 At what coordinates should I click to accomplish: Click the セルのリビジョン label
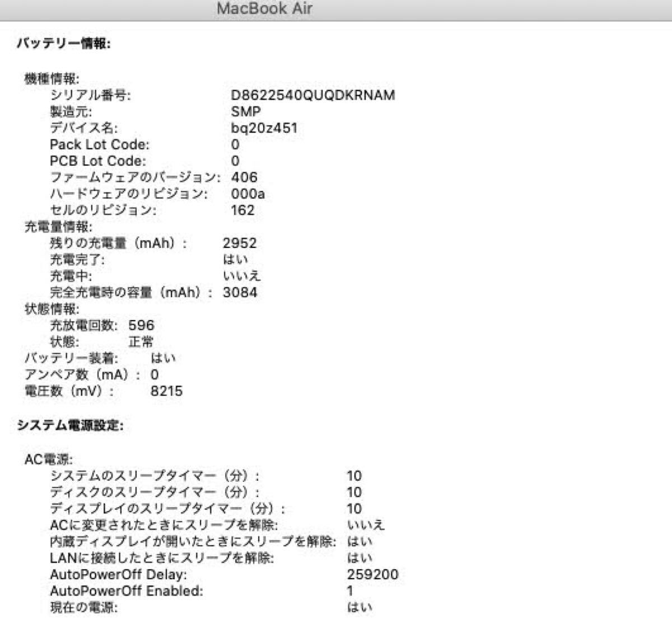[103, 210]
